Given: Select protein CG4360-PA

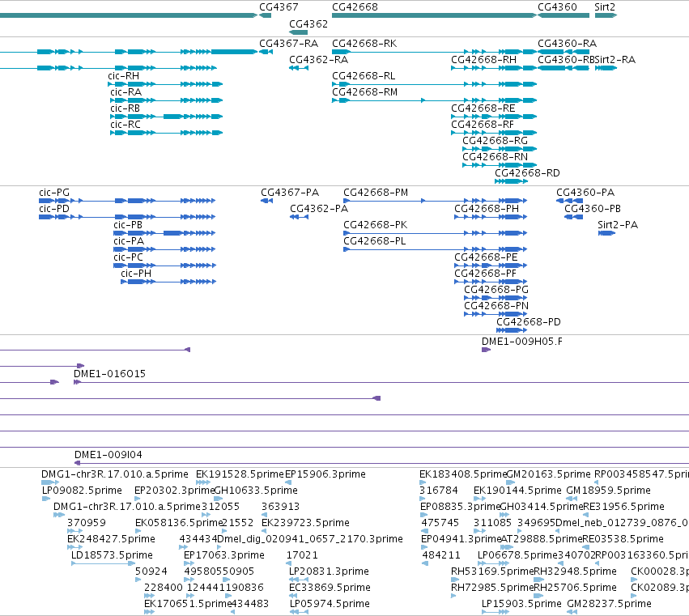Looking at the screenshot, I should click(585, 193).
